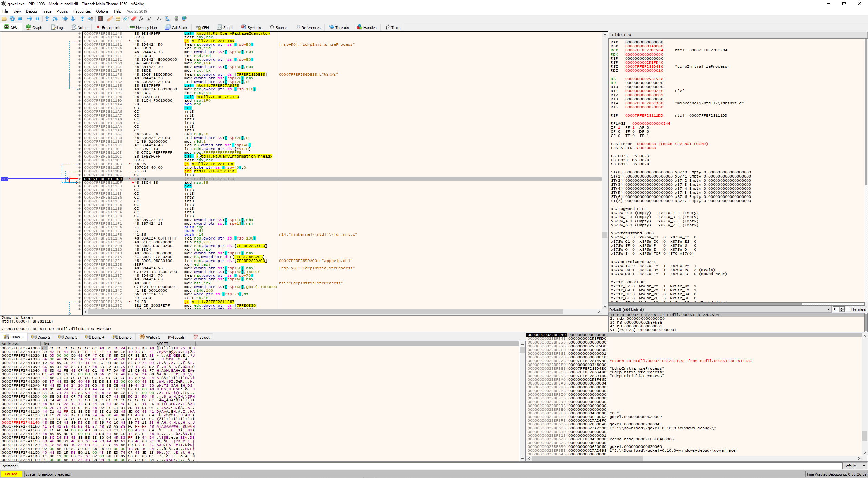The image size is (868, 478).
Task: Toggle a breakpoint dot beside the RIP instruction
Action: point(79,179)
